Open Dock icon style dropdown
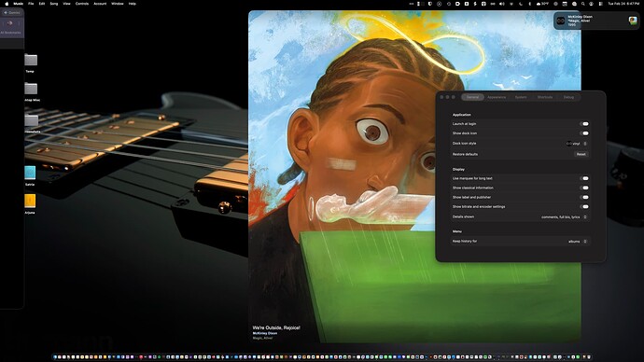The image size is (644, 362). [x=577, y=144]
